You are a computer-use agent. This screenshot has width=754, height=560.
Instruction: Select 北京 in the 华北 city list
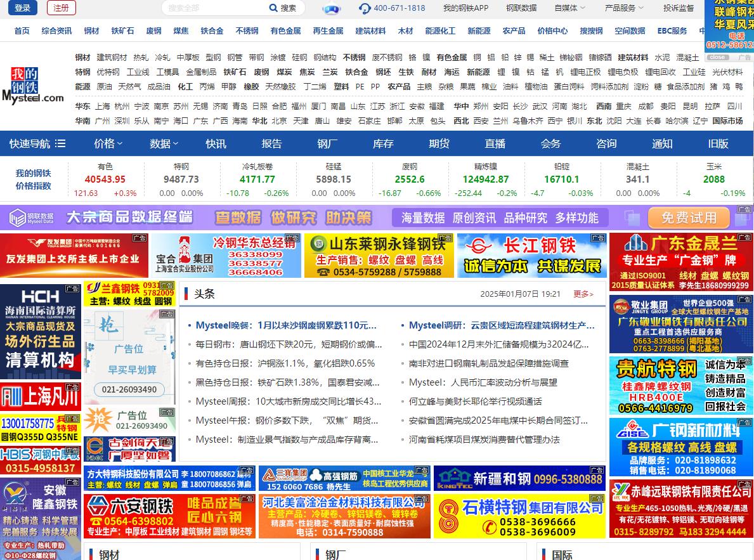[279, 120]
